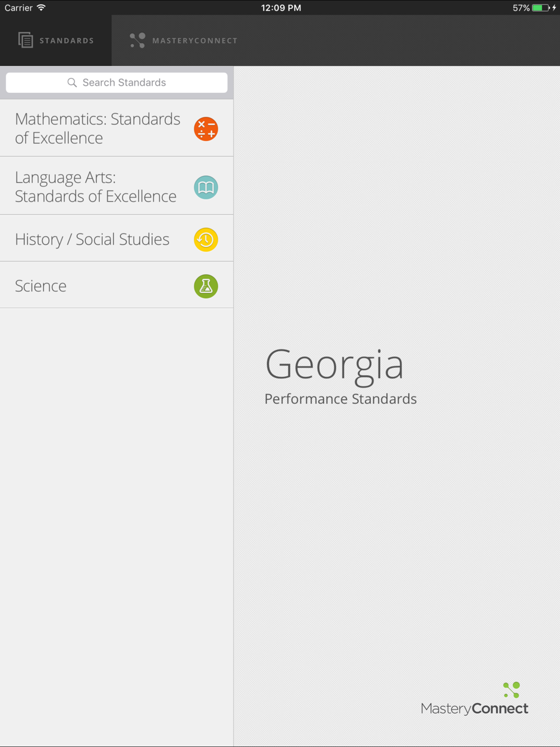This screenshot has height=747, width=560.
Task: Click the green MasteryConnect logo dots
Action: click(512, 689)
